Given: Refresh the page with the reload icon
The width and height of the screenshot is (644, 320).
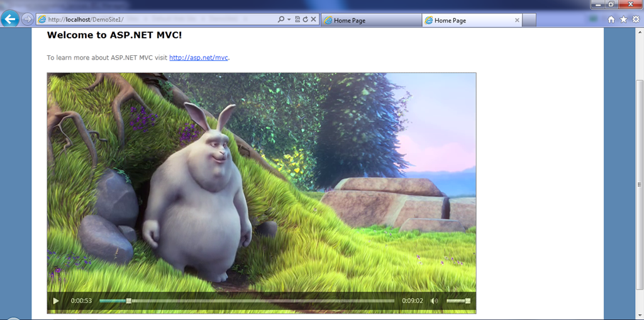Looking at the screenshot, I should click(305, 19).
